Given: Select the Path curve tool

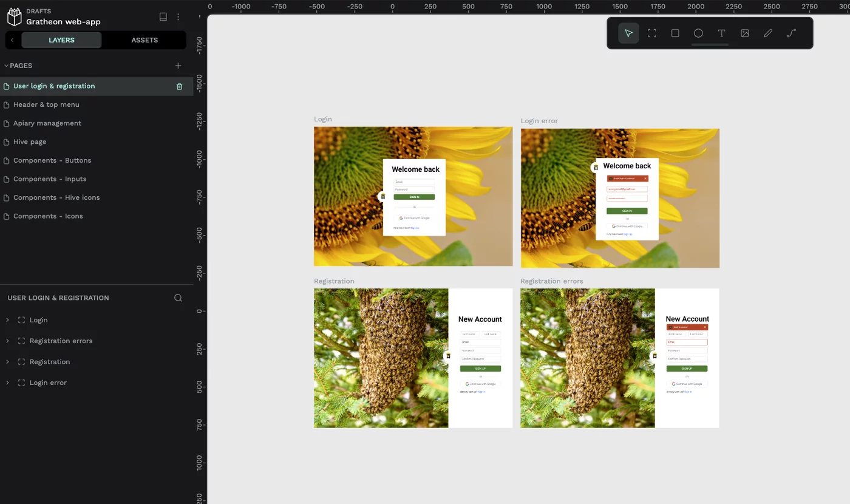Looking at the screenshot, I should pyautogui.click(x=791, y=33).
